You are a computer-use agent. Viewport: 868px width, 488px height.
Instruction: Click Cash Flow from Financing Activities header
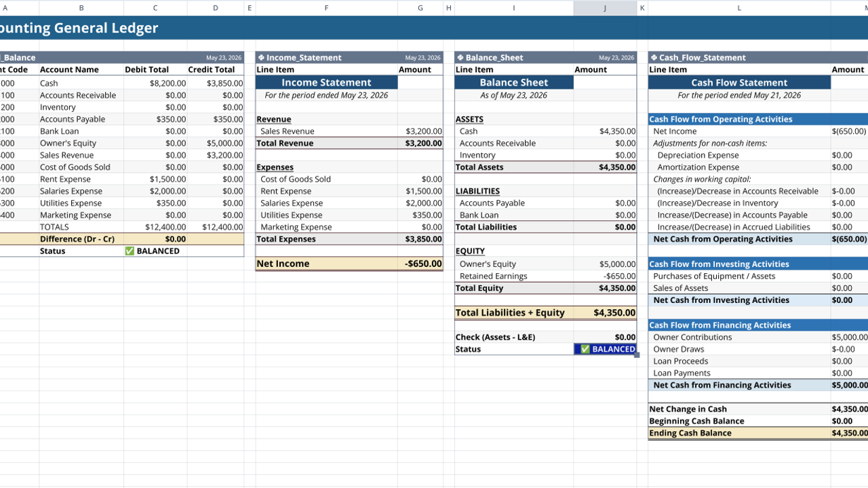tap(739, 325)
